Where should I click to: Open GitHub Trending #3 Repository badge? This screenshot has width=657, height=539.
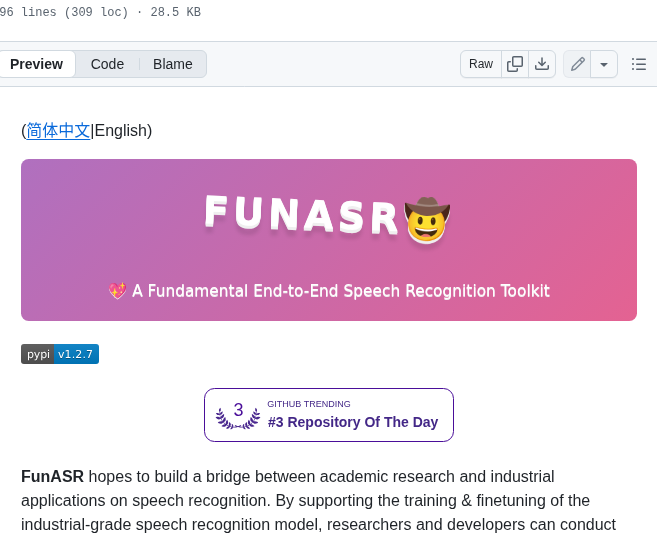click(x=329, y=415)
